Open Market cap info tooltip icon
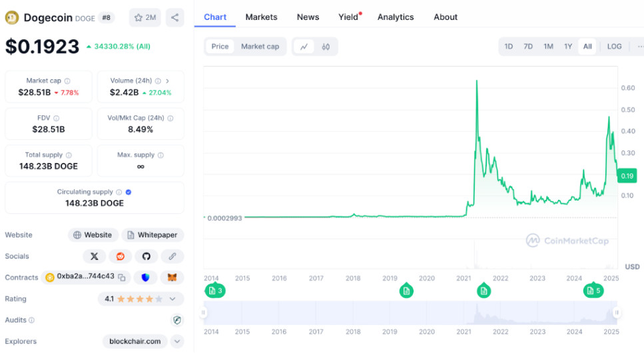644x353 pixels. coord(67,81)
